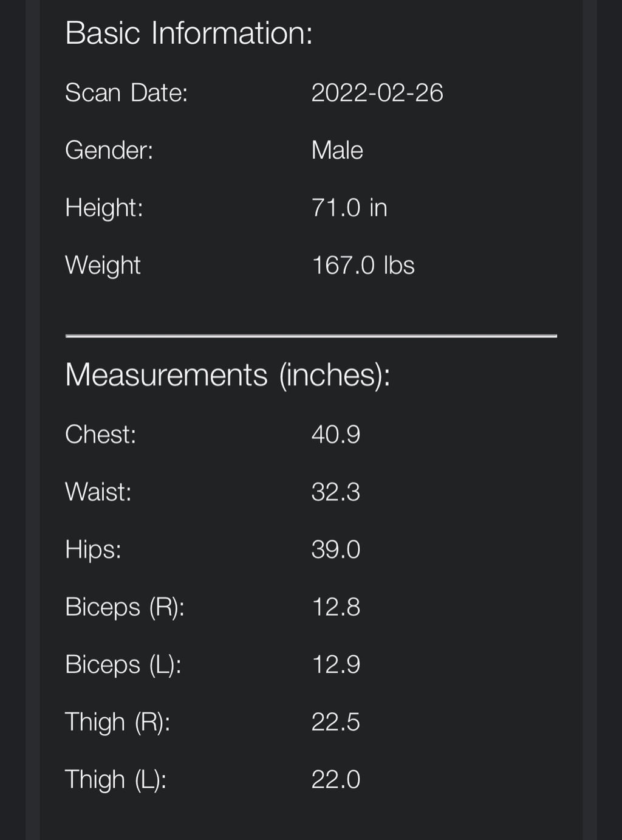This screenshot has height=840, width=622.
Task: Tap the horizontal divider line
Action: pos(311,336)
